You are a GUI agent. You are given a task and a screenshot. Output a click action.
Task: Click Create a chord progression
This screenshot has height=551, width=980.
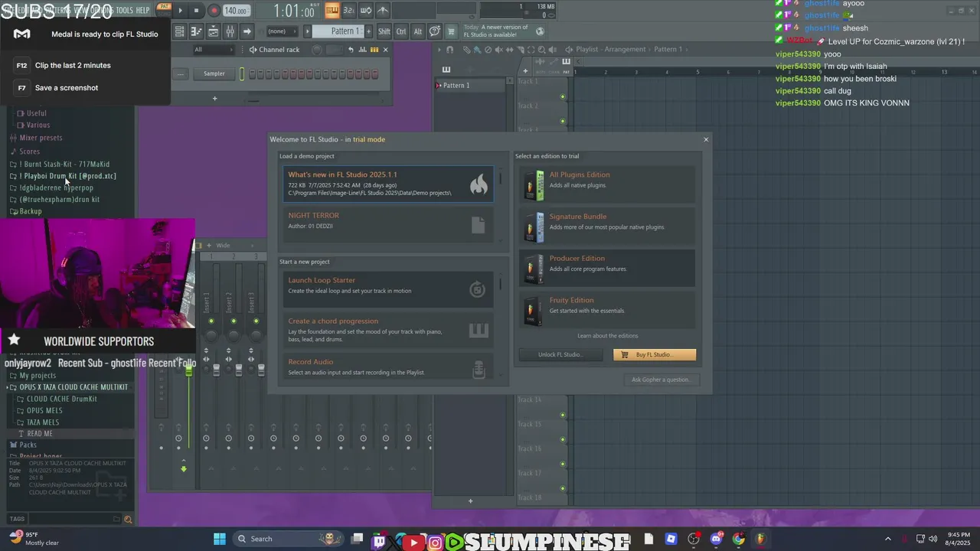point(389,329)
